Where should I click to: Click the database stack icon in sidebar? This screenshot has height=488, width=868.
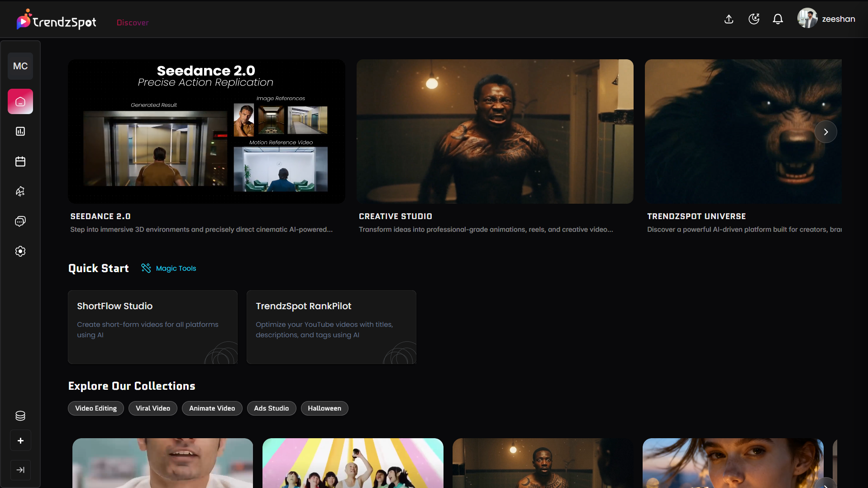click(20, 416)
